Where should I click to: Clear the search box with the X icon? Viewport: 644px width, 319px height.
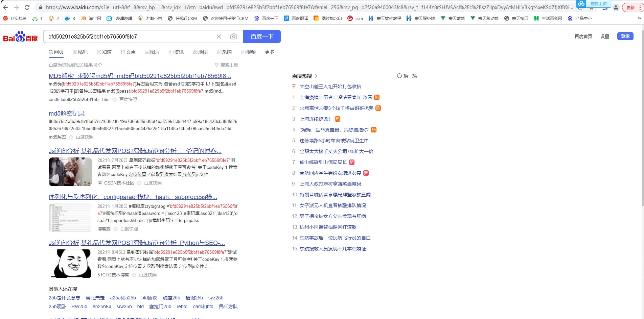click(x=219, y=36)
